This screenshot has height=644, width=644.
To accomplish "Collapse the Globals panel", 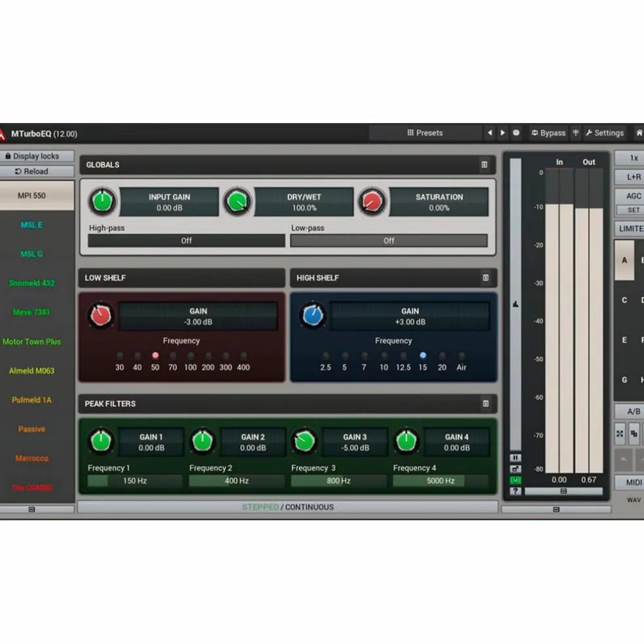I will 484,165.
